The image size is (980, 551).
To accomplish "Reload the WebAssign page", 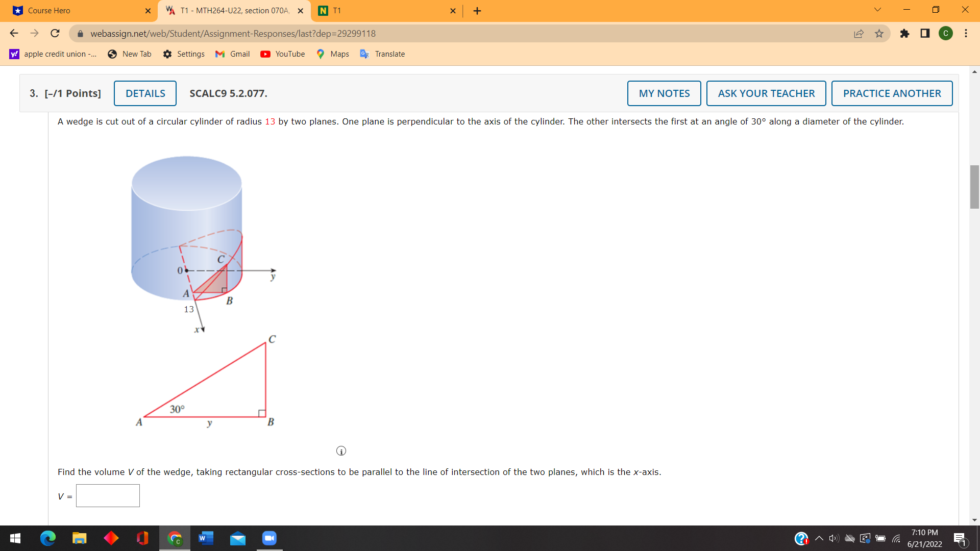I will (55, 34).
